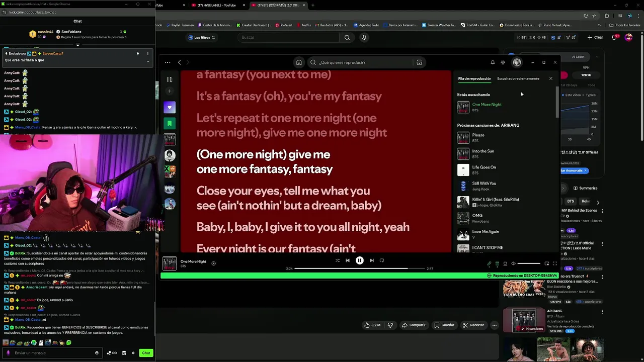The height and width of the screenshot is (362, 644).
Task: Adjust Spotify volume slider
Action: click(x=529, y=263)
